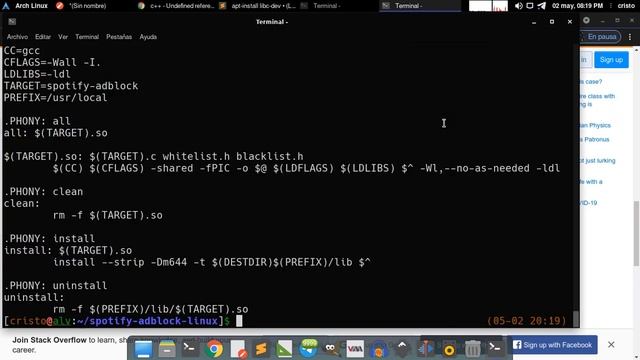Switch to the 'c++ - Undefined refere...' Chrome window
Viewport: 640px width, 360px height.
point(176,6)
